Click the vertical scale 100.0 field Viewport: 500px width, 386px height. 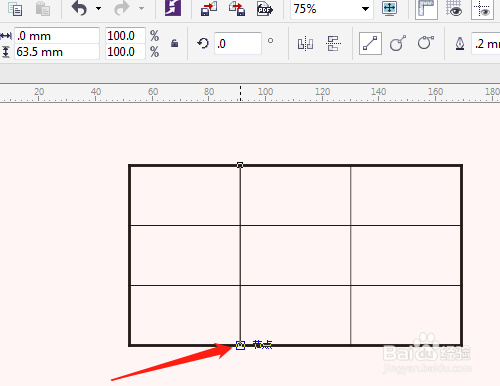tap(125, 52)
